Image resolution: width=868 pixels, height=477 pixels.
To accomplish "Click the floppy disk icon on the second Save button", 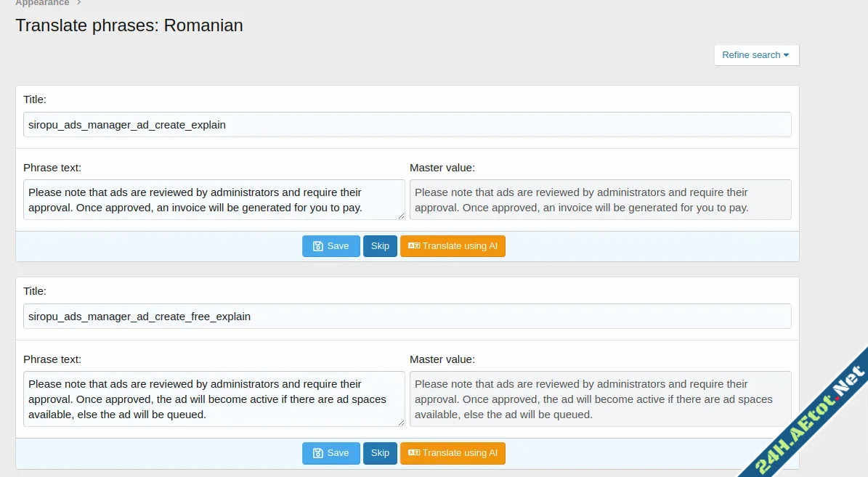I will [x=317, y=453].
